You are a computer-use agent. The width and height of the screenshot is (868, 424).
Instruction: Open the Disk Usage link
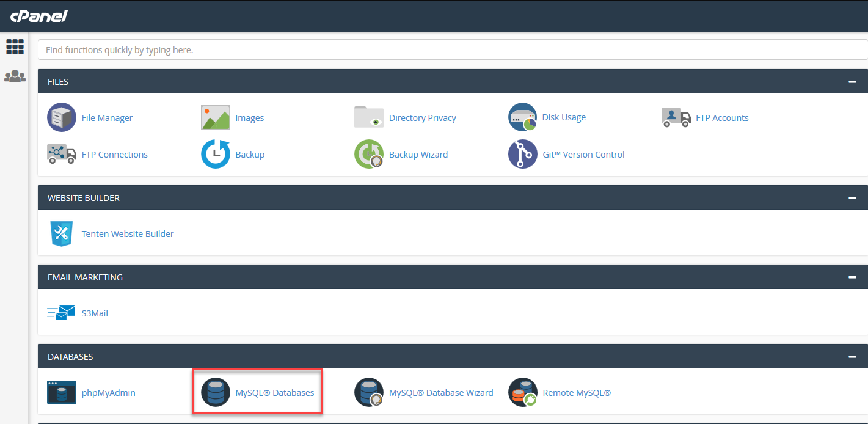point(564,117)
